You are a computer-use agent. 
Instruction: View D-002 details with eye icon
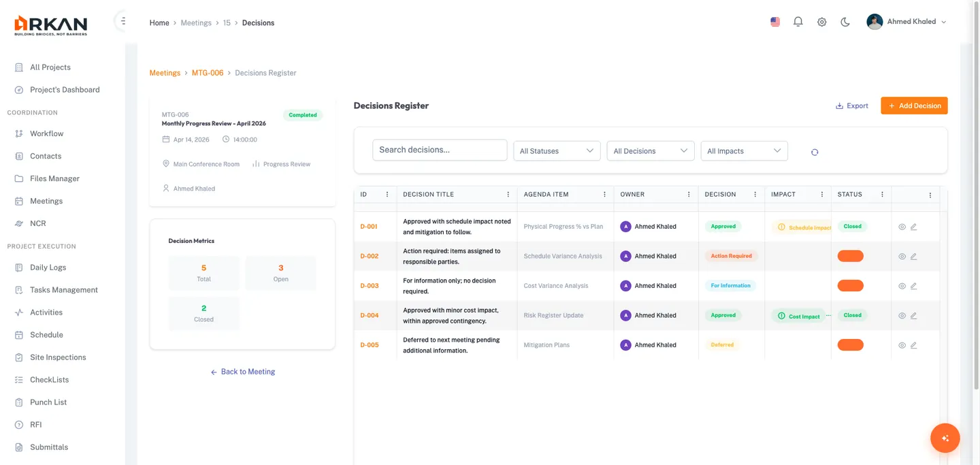[x=902, y=257]
